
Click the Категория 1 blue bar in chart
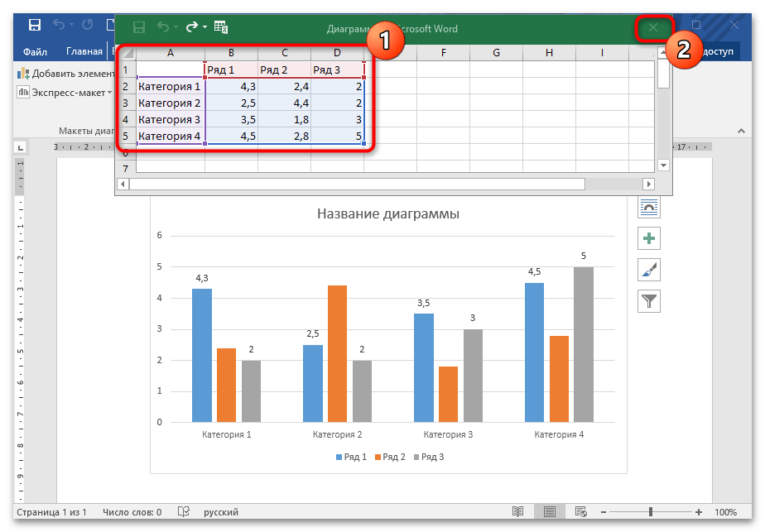[x=202, y=356]
